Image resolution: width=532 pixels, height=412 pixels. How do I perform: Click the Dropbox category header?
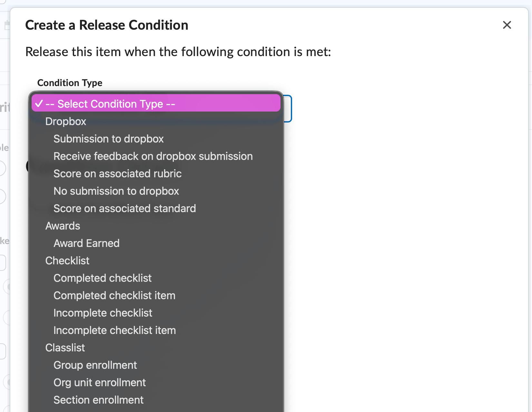pos(66,121)
